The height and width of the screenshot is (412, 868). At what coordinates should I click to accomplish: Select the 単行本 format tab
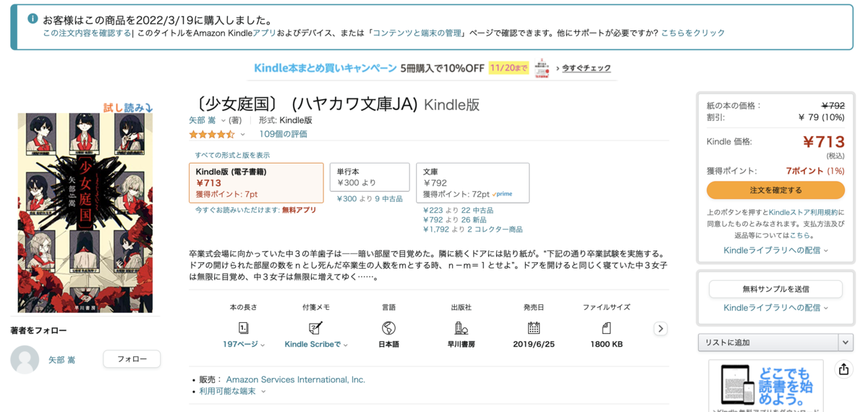369,177
